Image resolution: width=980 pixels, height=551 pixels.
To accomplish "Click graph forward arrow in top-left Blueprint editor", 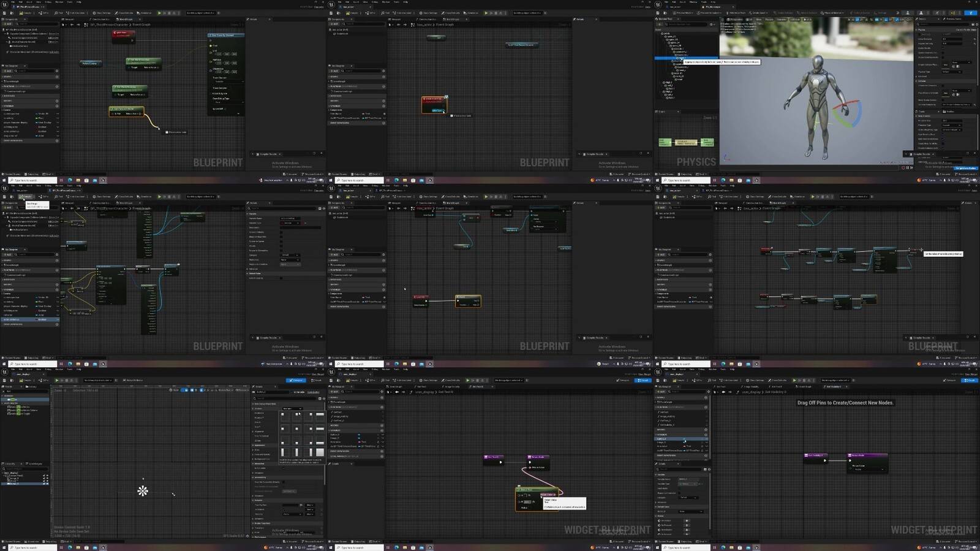I will click(x=78, y=25).
